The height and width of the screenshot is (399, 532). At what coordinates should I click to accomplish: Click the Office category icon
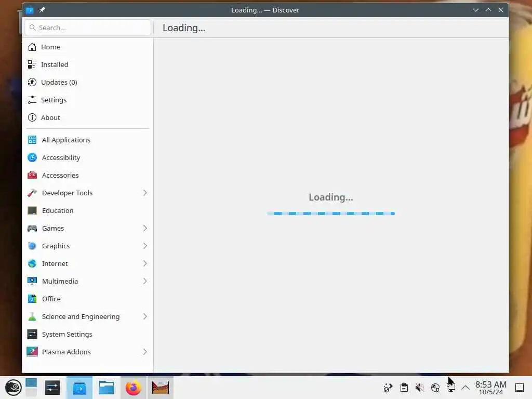coord(32,299)
